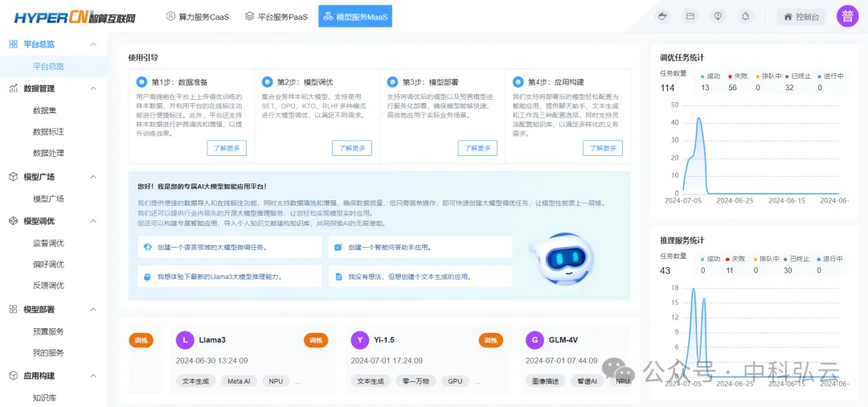This screenshot has height=407, width=868.
Task: Click the card icon in top bar
Action: coord(690,16)
